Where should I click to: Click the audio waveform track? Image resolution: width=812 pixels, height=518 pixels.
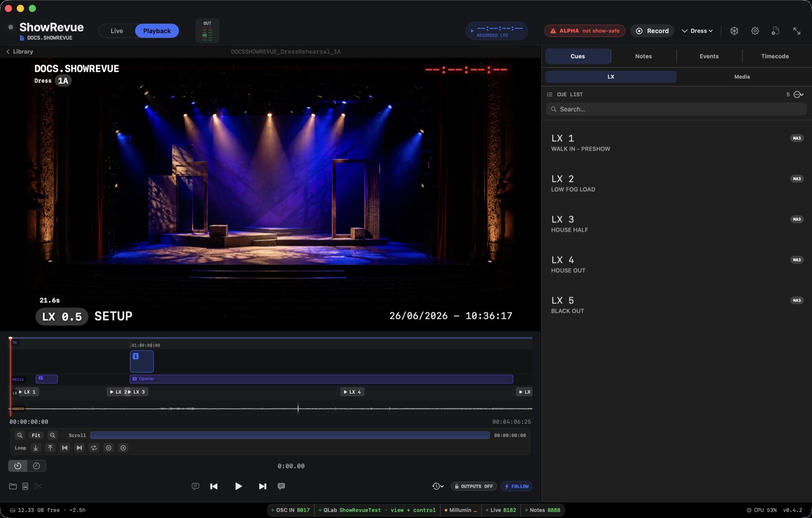tap(271, 408)
